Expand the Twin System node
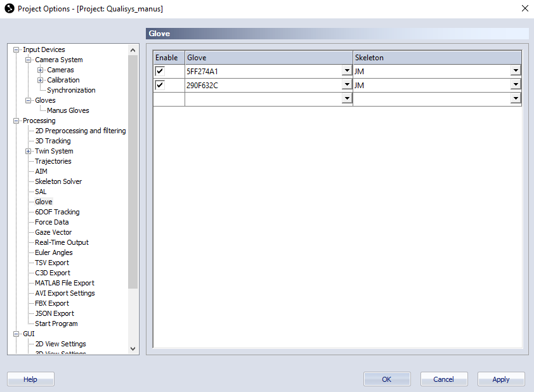The height and width of the screenshot is (392, 534). pos(29,151)
